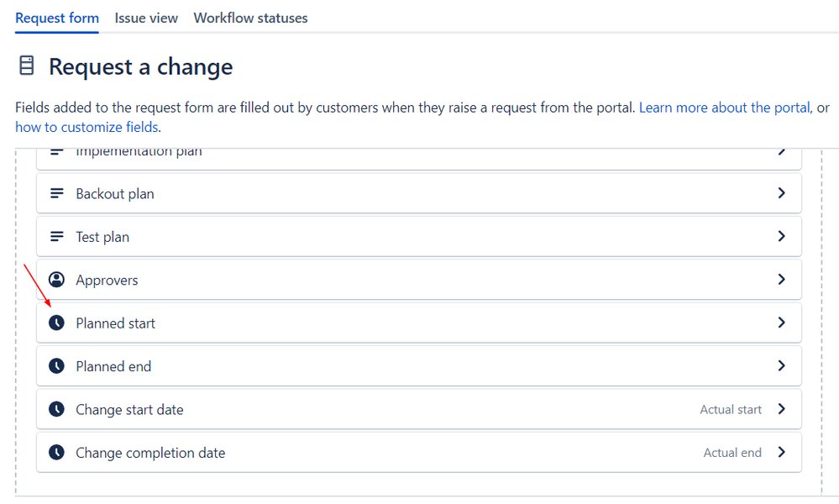Image resolution: width=839 pixels, height=504 pixels.
Task: Open the Workflow statuses tab
Action: 250,18
